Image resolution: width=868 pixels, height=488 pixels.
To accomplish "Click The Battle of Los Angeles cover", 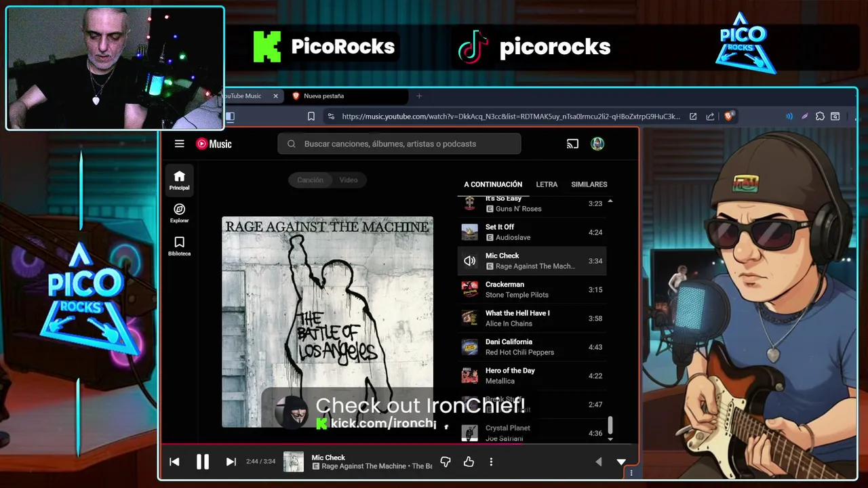I will click(x=328, y=322).
